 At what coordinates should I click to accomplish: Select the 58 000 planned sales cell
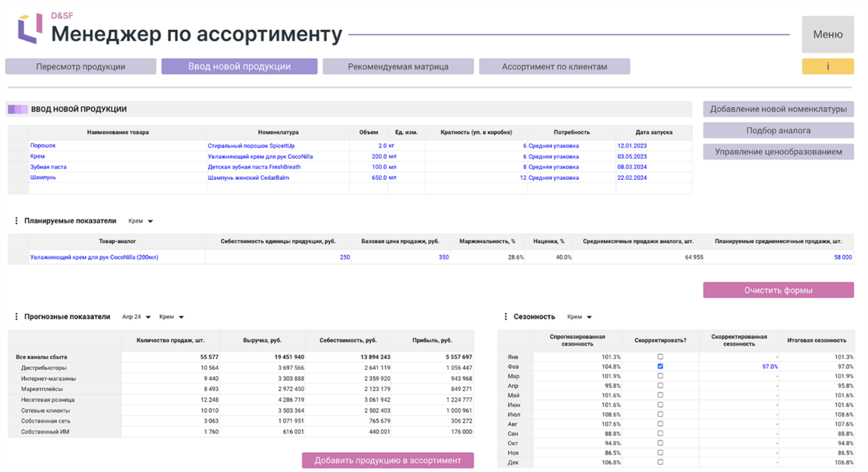point(842,257)
